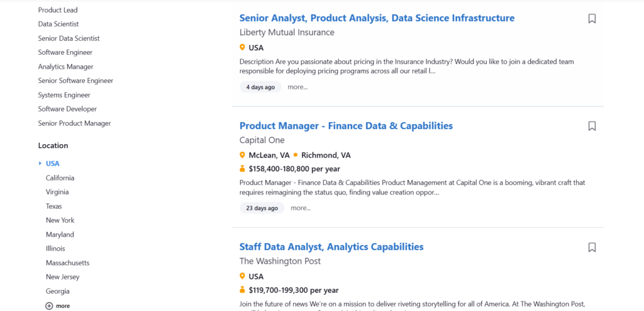
Task: Collapse the USA location filter arrow
Action: [40, 164]
